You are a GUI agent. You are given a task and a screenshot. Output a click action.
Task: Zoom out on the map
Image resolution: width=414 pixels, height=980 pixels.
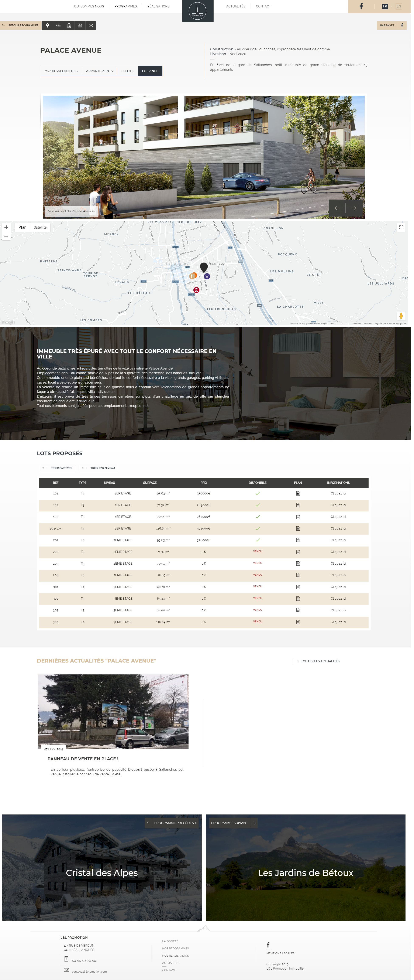point(6,236)
